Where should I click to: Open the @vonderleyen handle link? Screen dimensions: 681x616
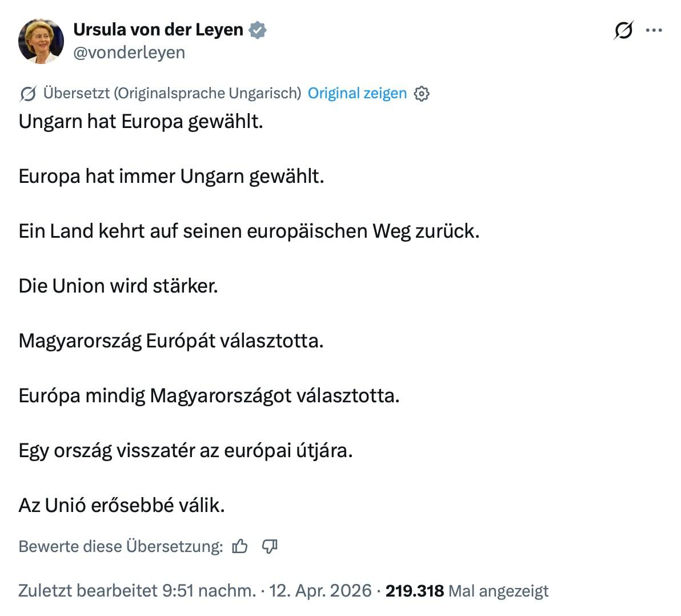click(129, 53)
